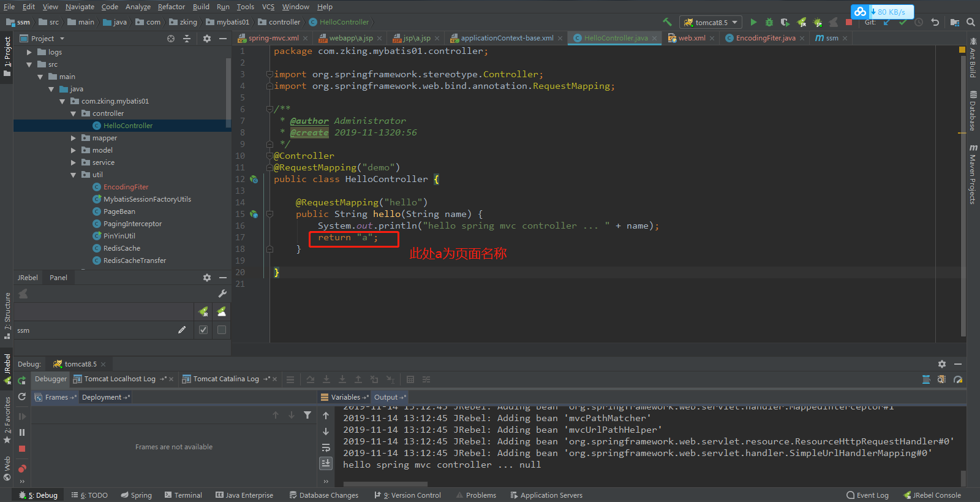The height and width of the screenshot is (502, 980).
Task: Collapse the util folder in project tree
Action: (x=73, y=175)
